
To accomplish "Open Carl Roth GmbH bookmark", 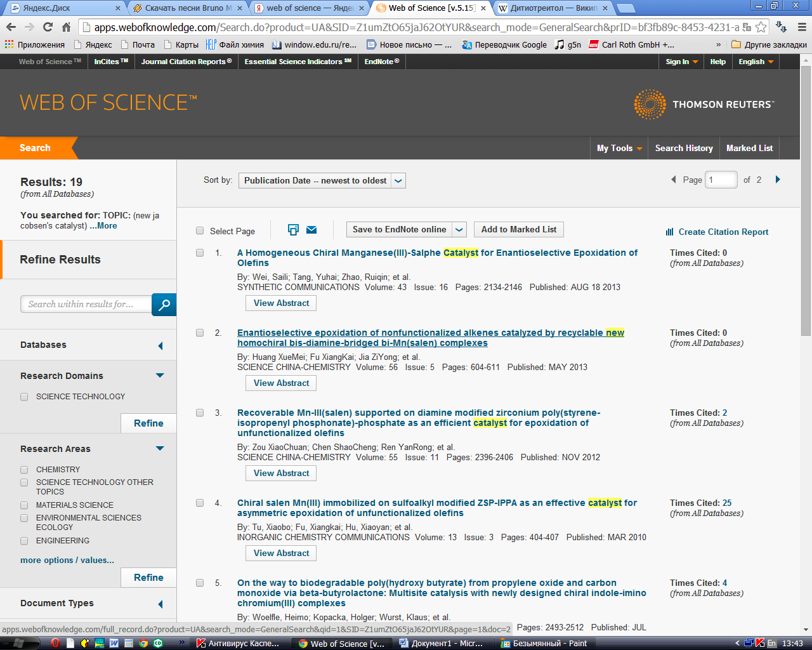I will click(x=632, y=44).
